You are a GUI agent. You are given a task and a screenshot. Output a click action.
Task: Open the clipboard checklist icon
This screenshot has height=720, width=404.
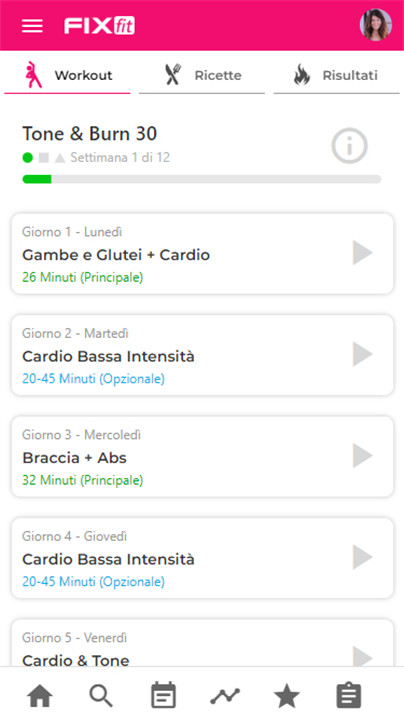click(x=349, y=696)
